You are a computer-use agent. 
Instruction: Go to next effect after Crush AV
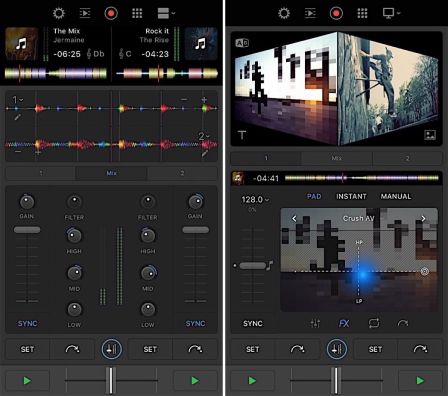[x=423, y=219]
